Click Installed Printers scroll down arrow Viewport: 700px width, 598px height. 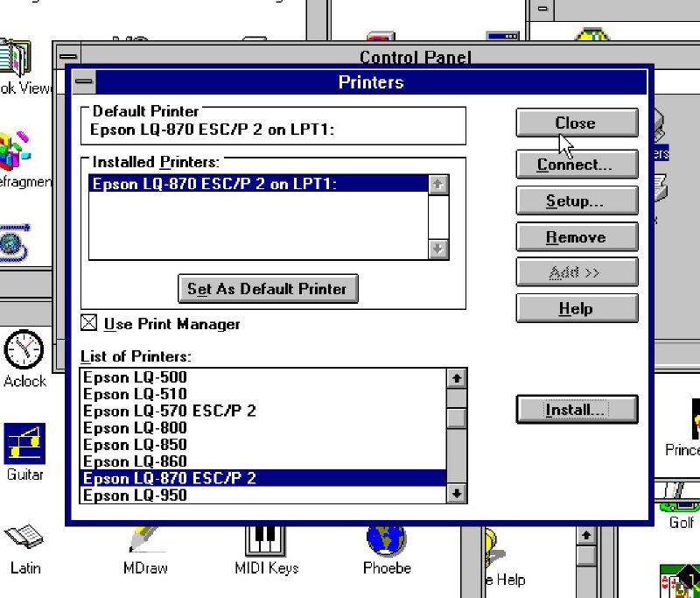click(x=438, y=250)
